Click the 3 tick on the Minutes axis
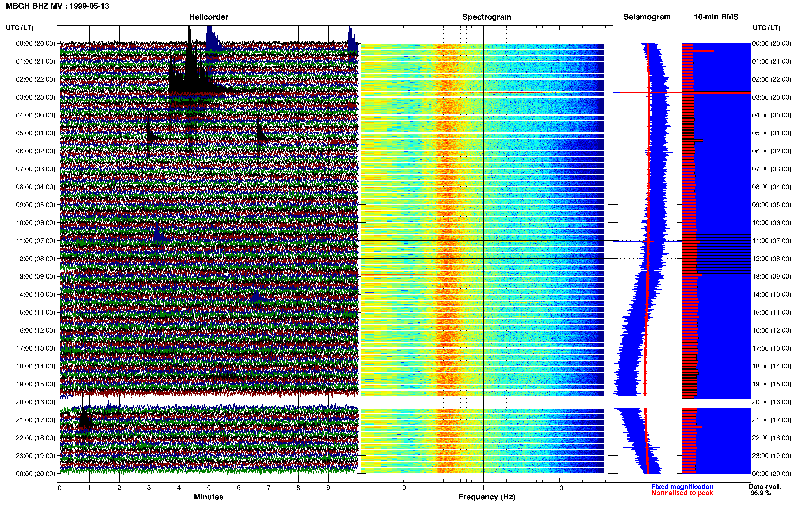The width and height of the screenshot is (812, 508). click(x=149, y=487)
